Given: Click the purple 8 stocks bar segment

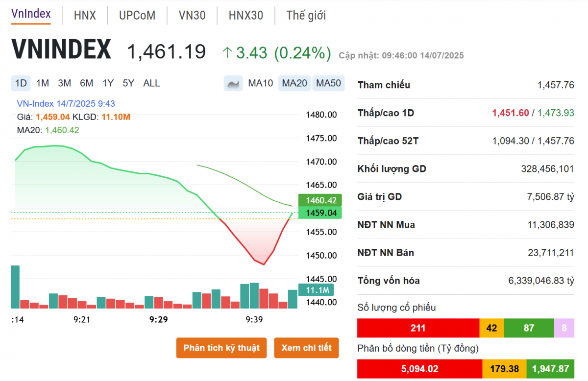Looking at the screenshot, I should coord(564,328).
